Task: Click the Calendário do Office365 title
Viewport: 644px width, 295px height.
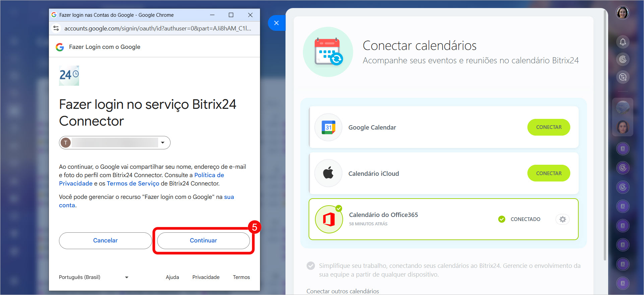Action: [x=383, y=215]
